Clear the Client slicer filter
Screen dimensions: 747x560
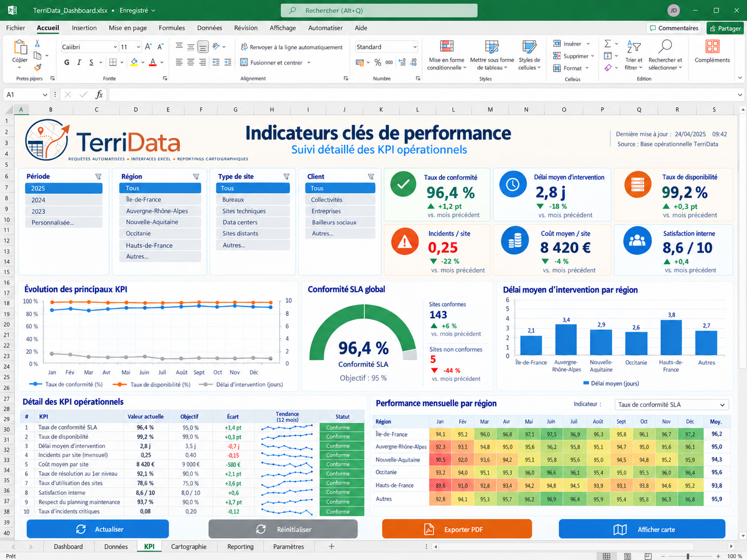371,176
